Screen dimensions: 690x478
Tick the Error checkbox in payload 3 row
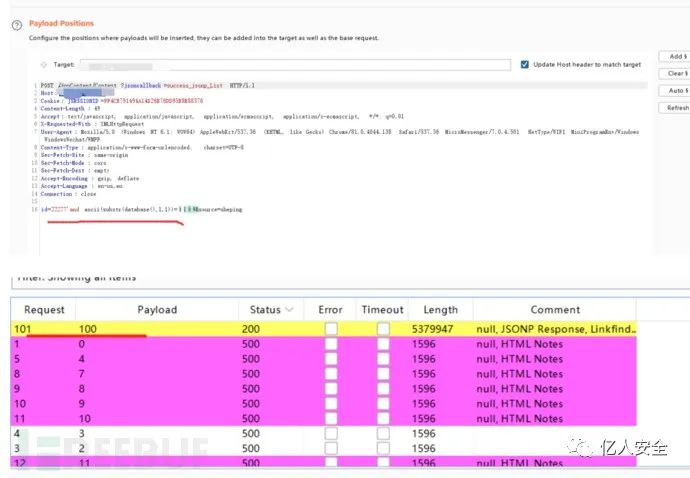click(x=331, y=434)
